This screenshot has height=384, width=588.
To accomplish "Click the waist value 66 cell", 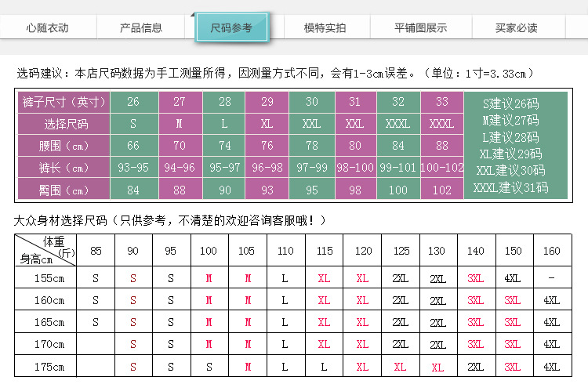I will point(133,146).
